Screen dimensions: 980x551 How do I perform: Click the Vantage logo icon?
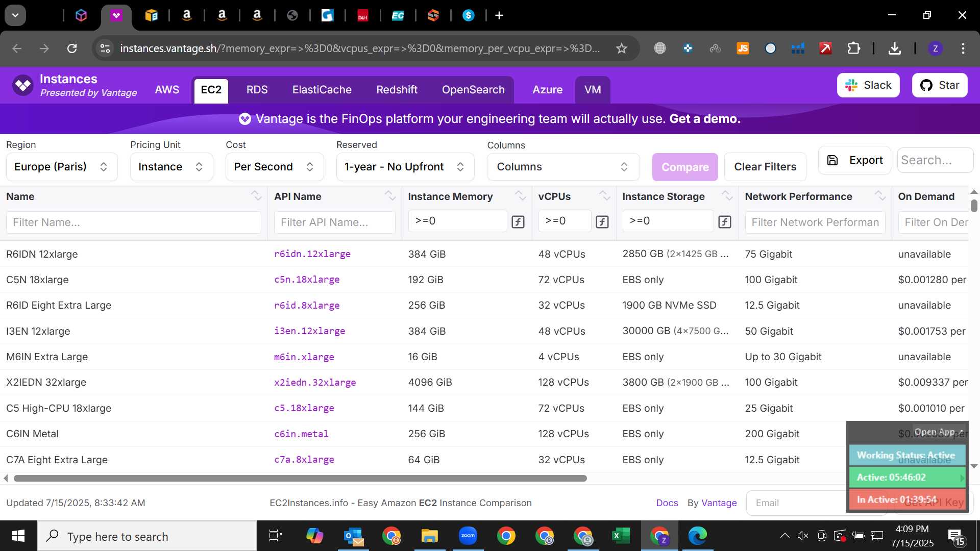click(x=23, y=85)
